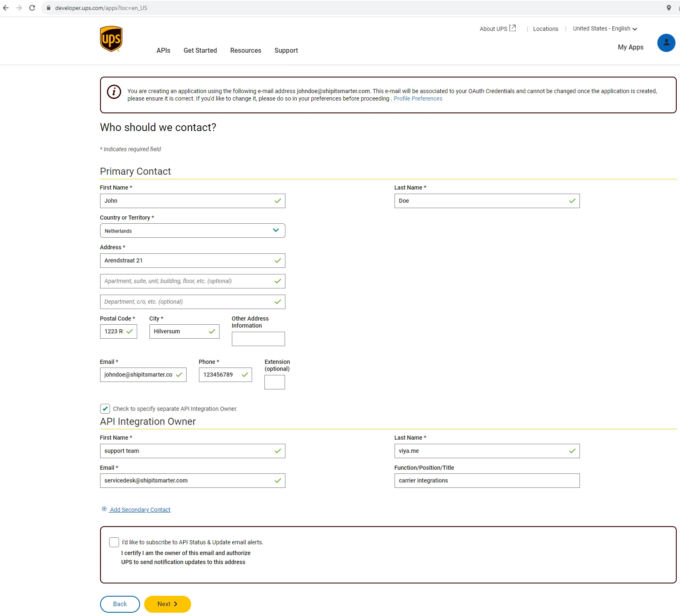Open the Resources menu
680x616 pixels.
point(245,50)
